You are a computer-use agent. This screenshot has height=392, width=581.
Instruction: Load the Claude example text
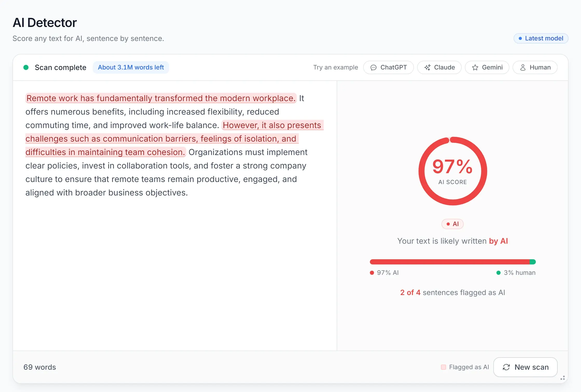[439, 67]
